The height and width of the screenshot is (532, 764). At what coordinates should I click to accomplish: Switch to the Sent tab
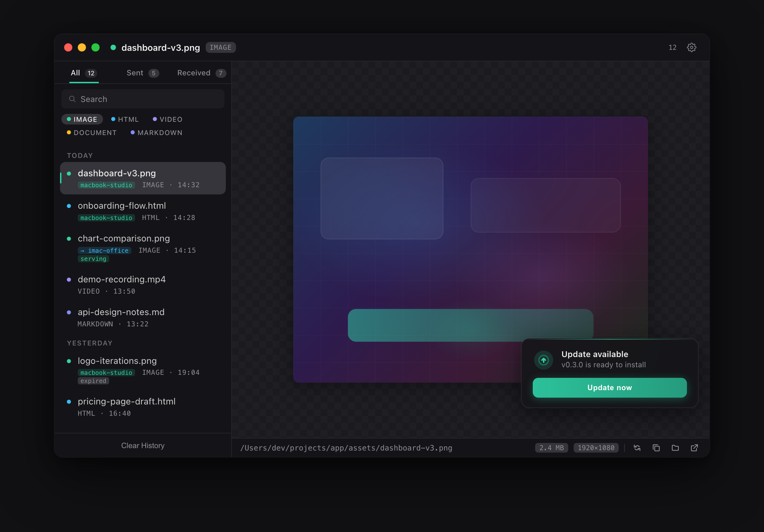click(x=143, y=73)
